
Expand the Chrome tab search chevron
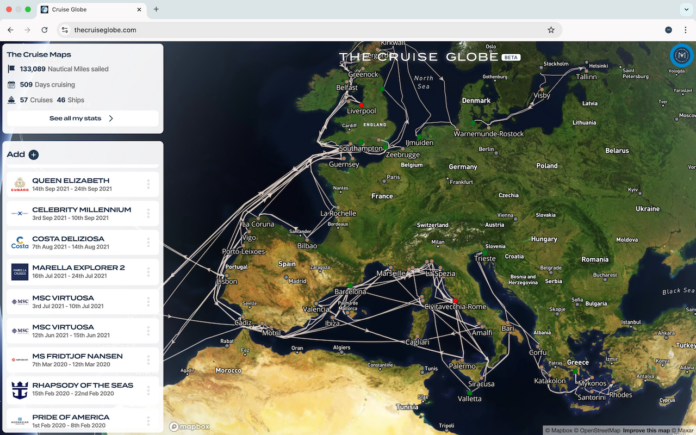pos(684,9)
